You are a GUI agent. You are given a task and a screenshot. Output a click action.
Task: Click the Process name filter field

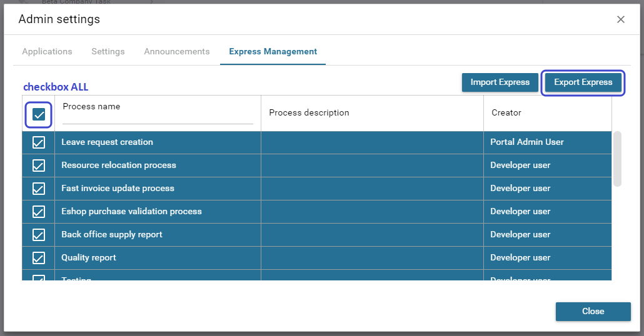pos(158,118)
